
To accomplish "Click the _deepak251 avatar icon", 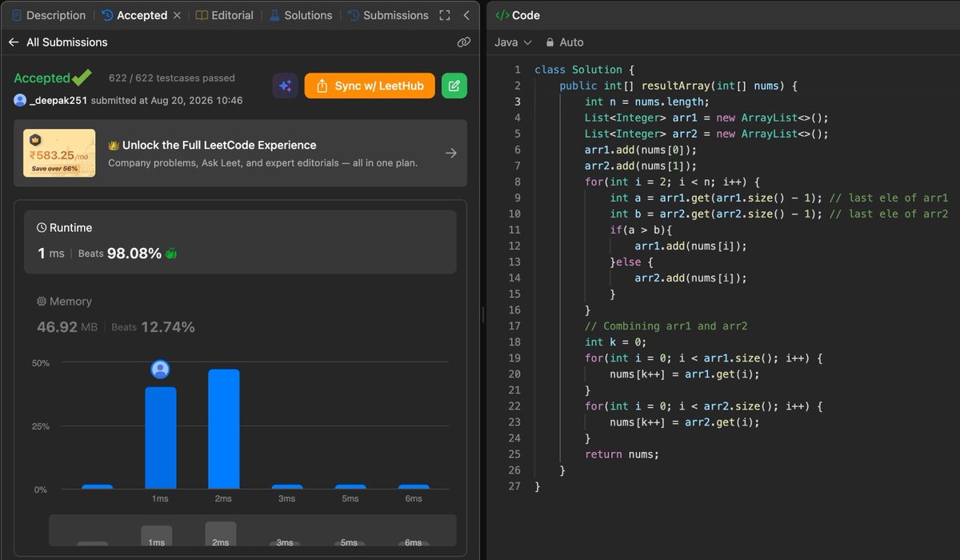I will click(20, 101).
